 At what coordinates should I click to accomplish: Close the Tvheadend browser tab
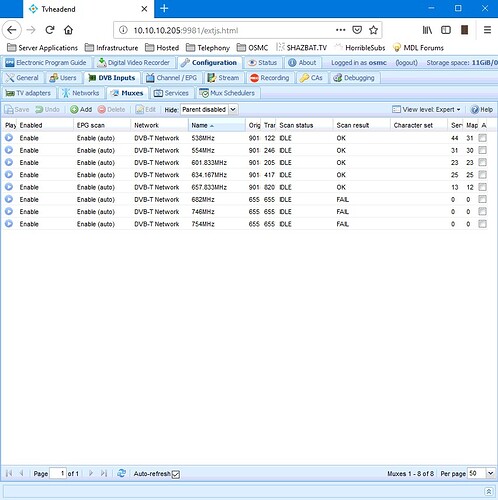coord(144,9)
